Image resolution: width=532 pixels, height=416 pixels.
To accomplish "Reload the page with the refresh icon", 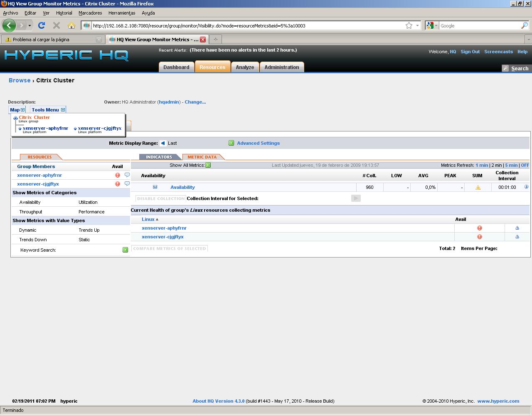I will [41, 25].
